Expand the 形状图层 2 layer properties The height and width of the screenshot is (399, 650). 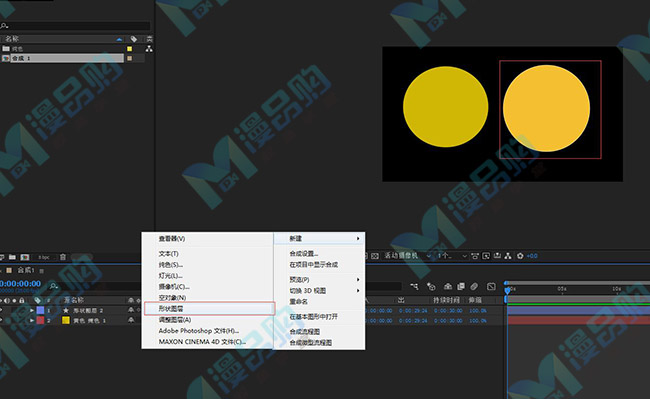(x=32, y=310)
